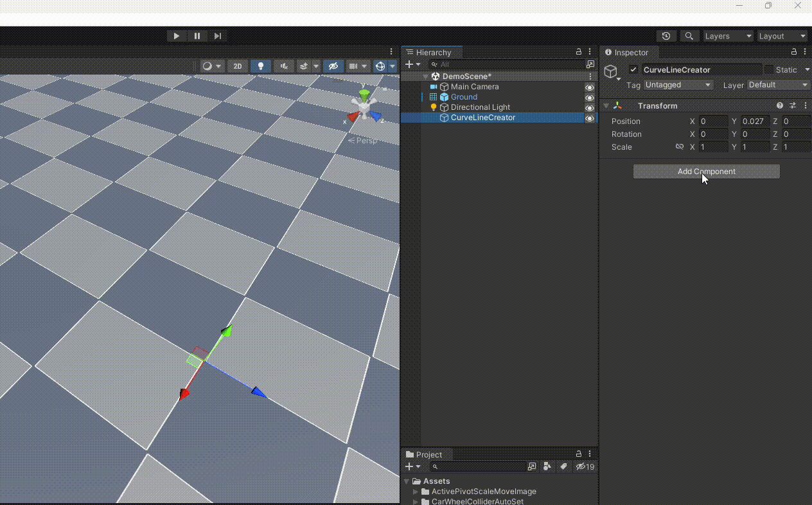The image size is (812, 505).
Task: Open search window icon in Hierarchy
Action: point(590,64)
